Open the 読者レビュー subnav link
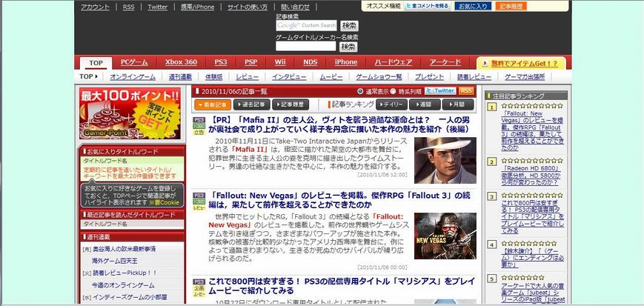This screenshot has height=306, width=644. point(474,77)
